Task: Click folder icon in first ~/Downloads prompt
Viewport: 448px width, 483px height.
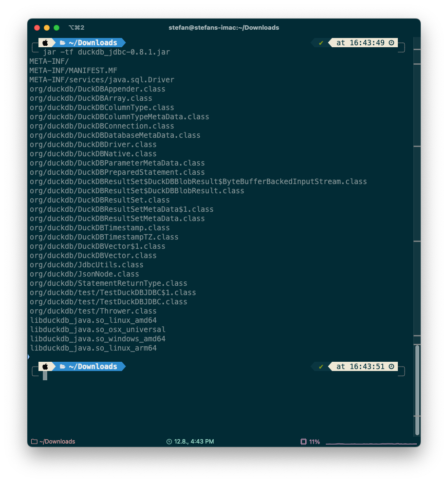Action: coord(62,42)
